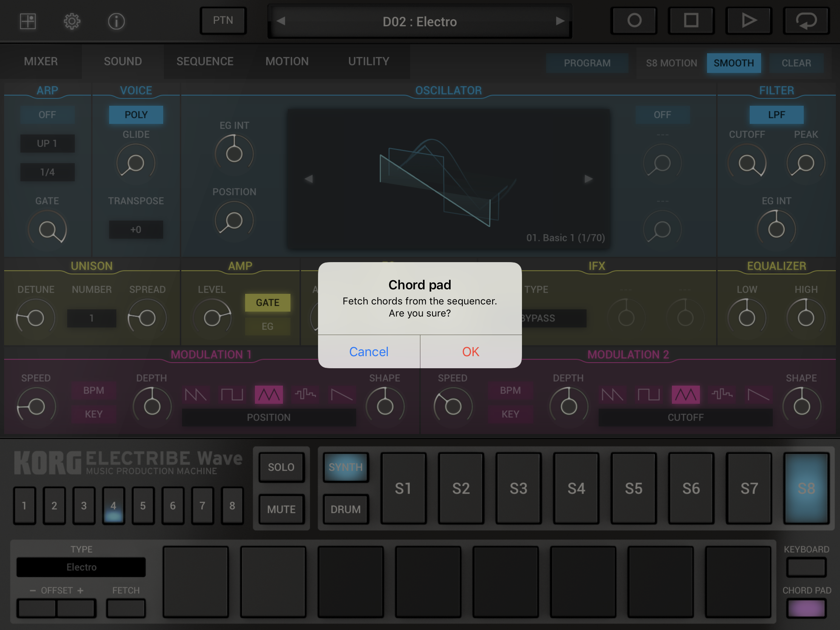Screen dimensions: 840x630
Task: Click the PTN button
Action: [x=223, y=20]
